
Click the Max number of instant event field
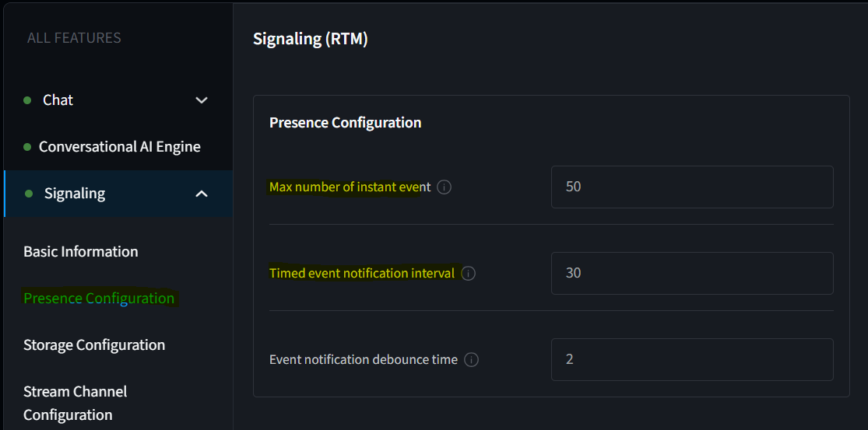(691, 187)
